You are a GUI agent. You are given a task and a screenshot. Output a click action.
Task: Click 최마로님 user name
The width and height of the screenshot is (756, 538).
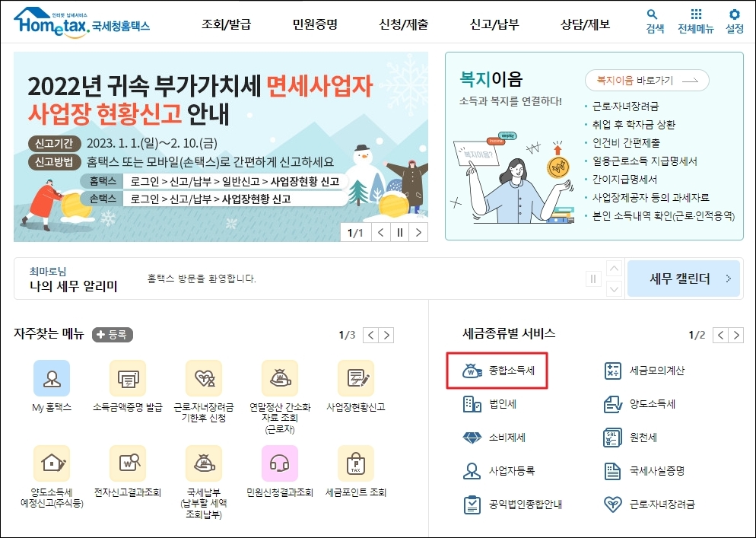pos(48,271)
